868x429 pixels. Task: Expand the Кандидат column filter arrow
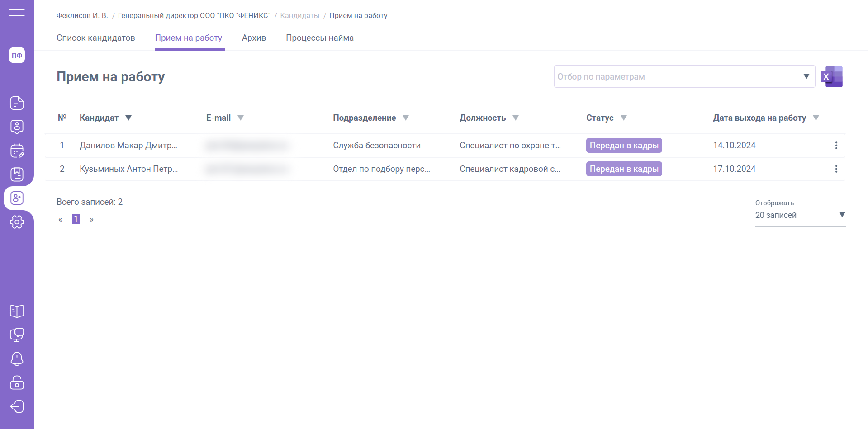[x=128, y=118]
